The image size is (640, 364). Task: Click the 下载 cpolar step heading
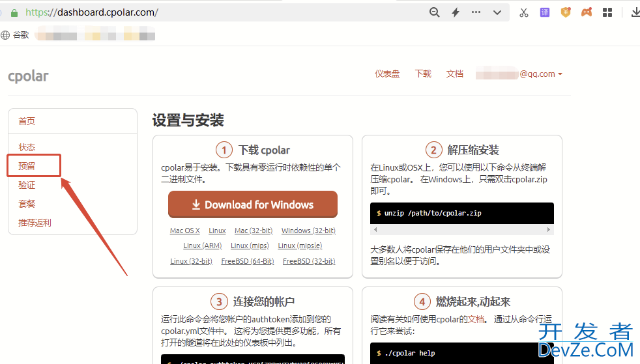[264, 150]
